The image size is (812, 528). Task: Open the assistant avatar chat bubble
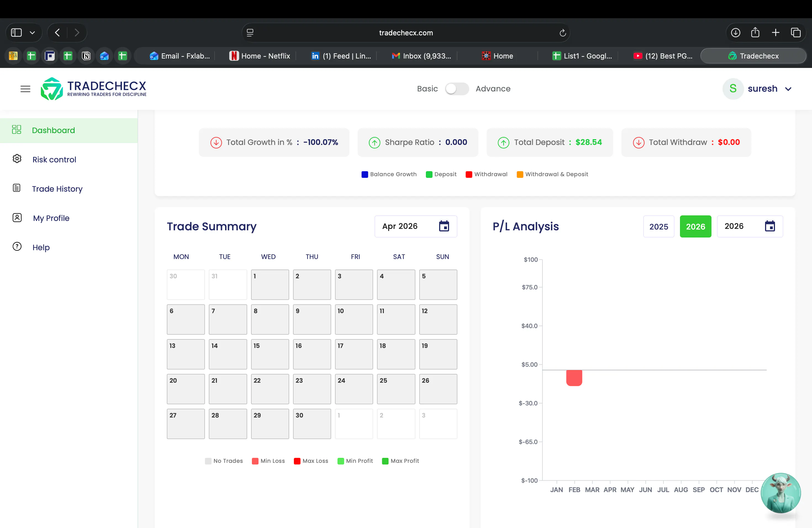(x=781, y=493)
